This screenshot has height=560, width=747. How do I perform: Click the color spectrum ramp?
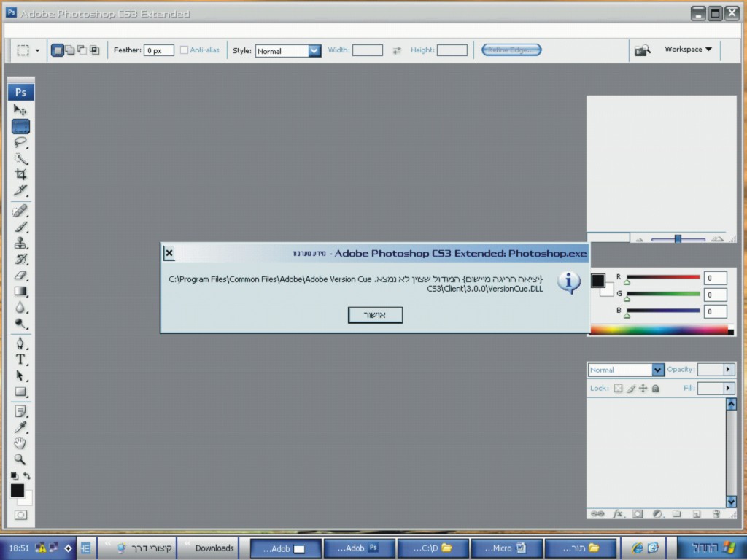[659, 330]
